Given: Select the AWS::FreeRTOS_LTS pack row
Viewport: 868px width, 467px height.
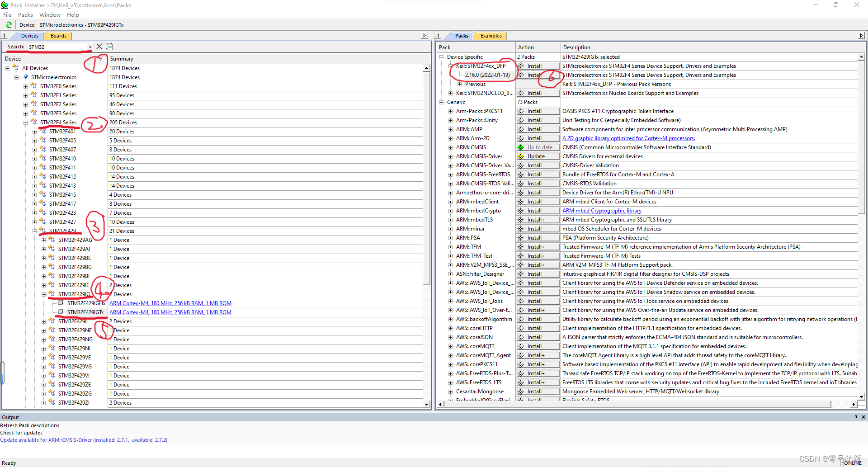Looking at the screenshot, I should tap(479, 382).
